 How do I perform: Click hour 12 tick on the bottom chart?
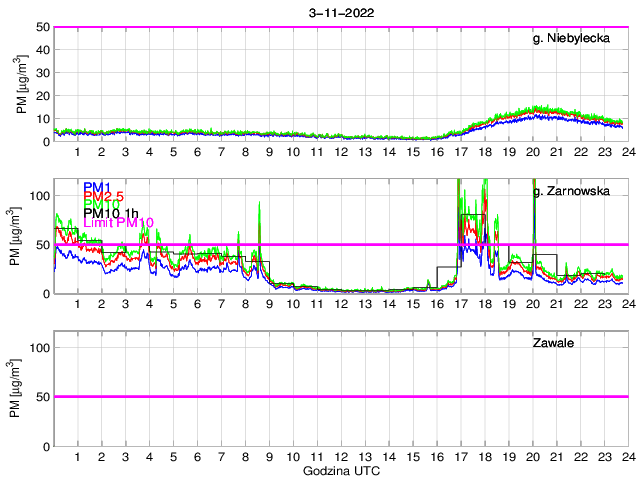[341, 455]
